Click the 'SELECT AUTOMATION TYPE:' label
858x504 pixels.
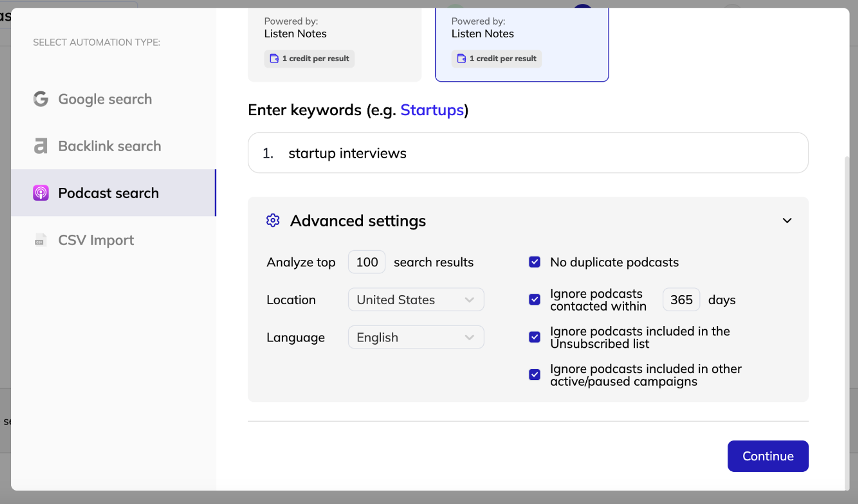pyautogui.click(x=96, y=42)
